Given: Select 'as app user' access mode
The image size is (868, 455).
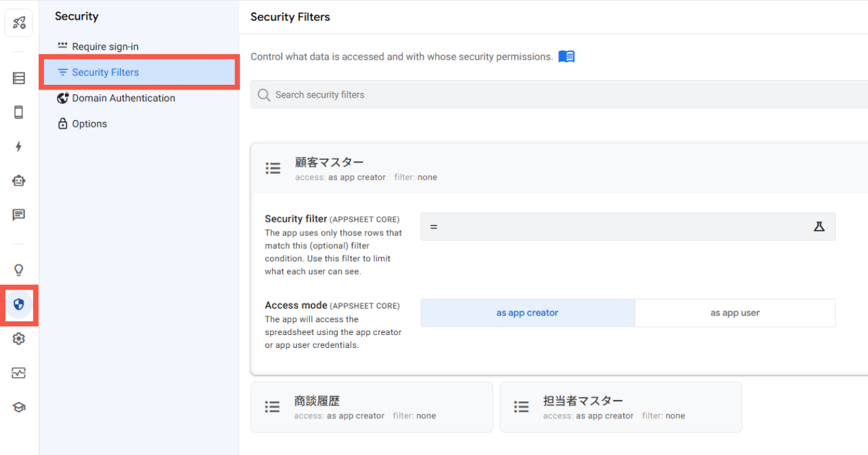Looking at the screenshot, I should [734, 313].
